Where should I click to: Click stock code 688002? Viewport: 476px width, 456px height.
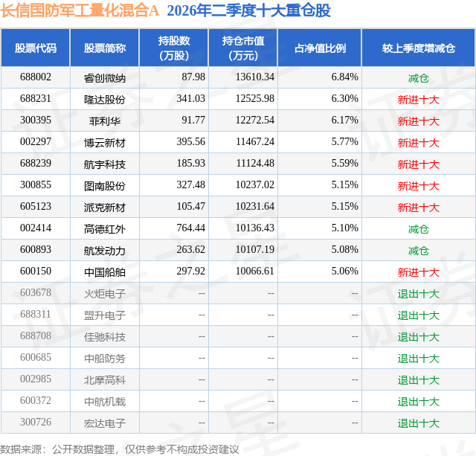click(x=36, y=77)
